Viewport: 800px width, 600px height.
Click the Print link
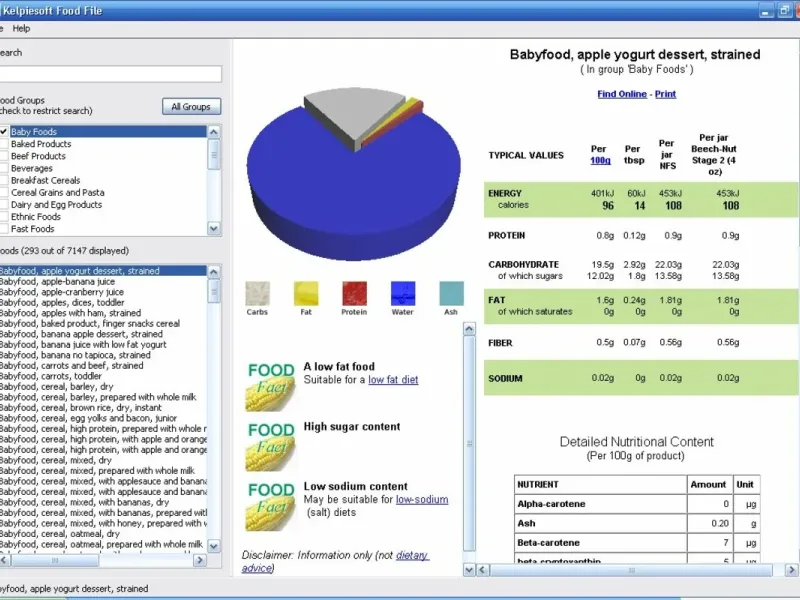[x=665, y=94]
